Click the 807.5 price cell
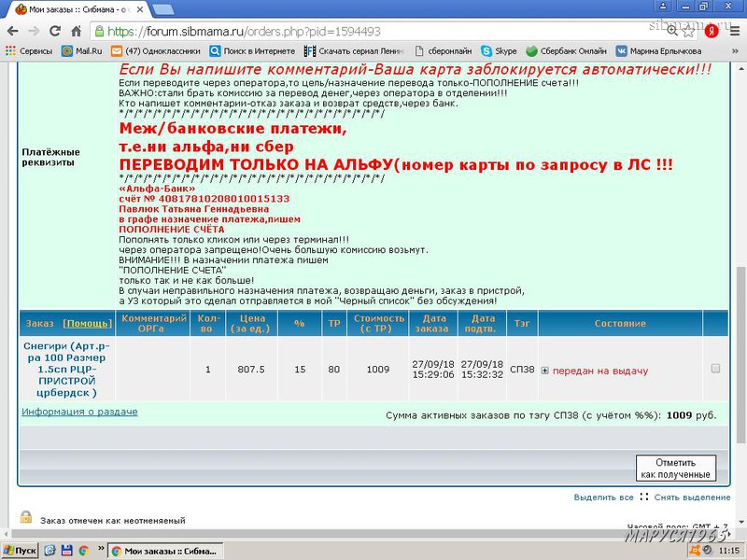 pyautogui.click(x=251, y=369)
